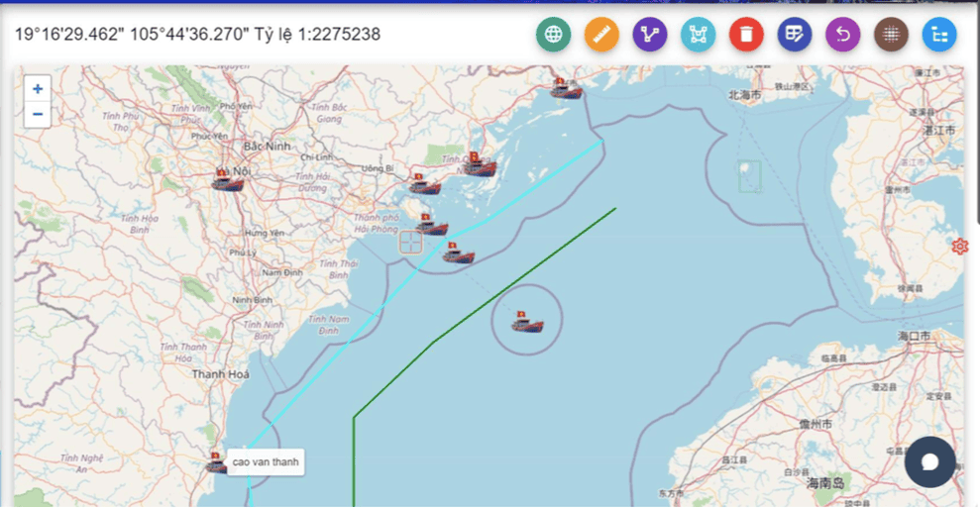Screen dimensions: 980x508
Task: Zoom in with the plus button
Action: 38,89
